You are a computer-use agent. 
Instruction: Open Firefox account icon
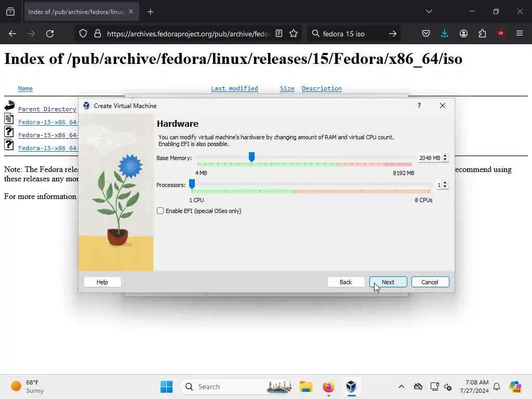(463, 33)
